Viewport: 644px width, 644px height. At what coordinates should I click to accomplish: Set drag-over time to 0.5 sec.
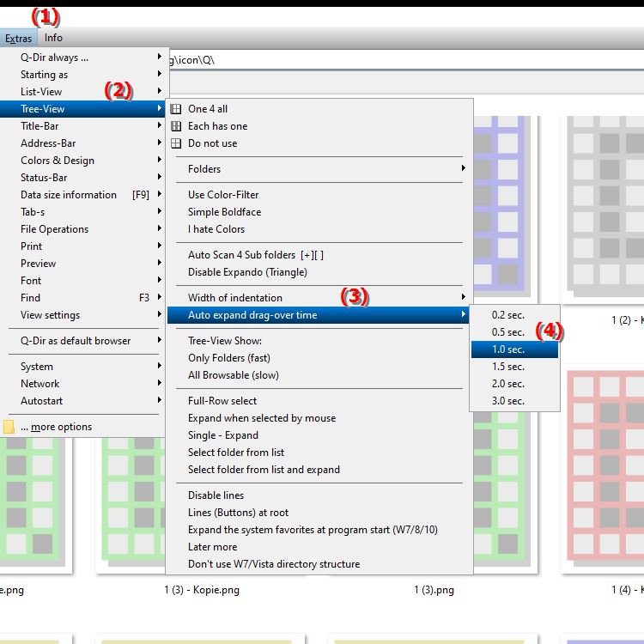pos(514,332)
